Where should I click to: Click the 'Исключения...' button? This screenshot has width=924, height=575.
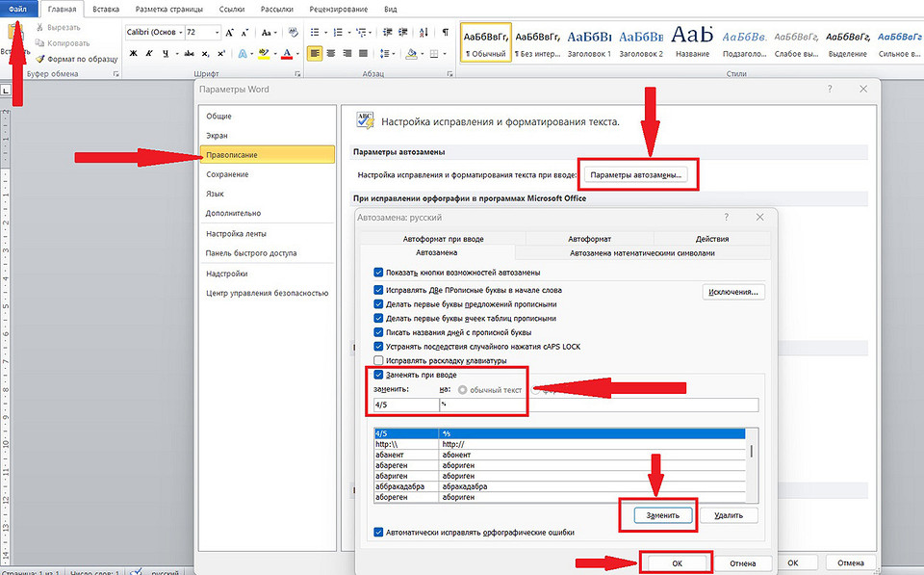(x=735, y=291)
